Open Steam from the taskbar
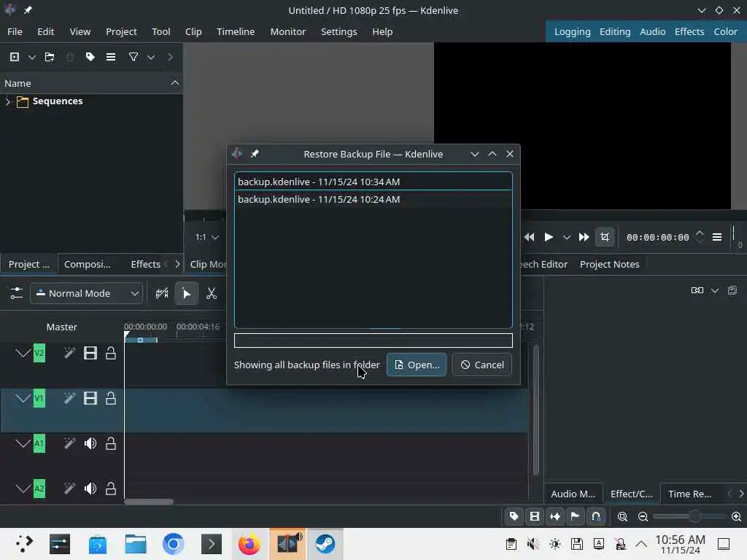 325,544
